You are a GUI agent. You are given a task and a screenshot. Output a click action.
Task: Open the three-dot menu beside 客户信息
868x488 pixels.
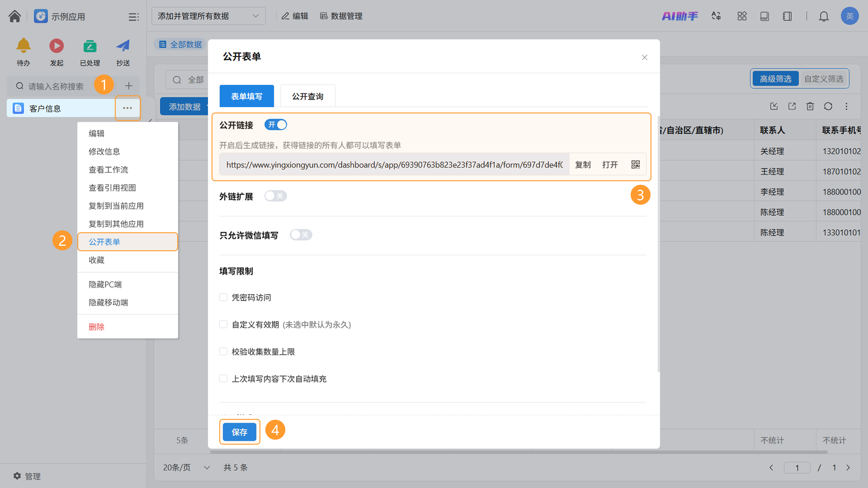[x=127, y=108]
